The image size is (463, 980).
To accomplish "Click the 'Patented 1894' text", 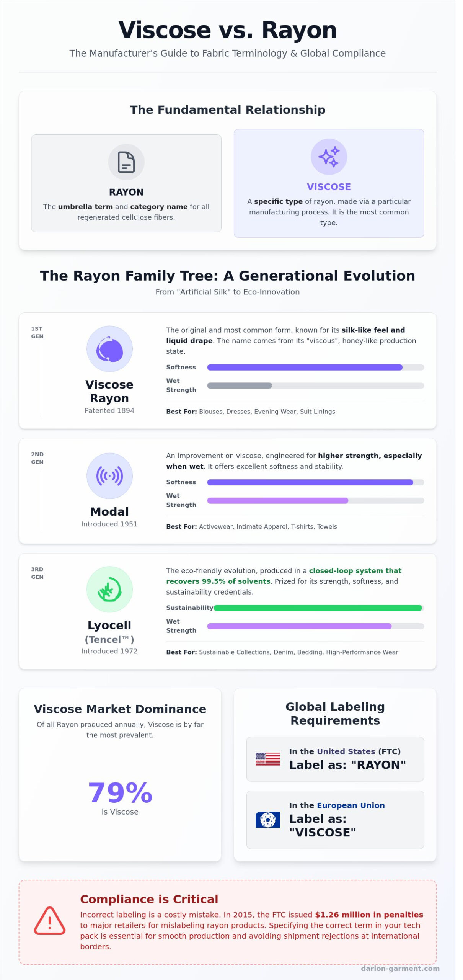I will tap(109, 410).
